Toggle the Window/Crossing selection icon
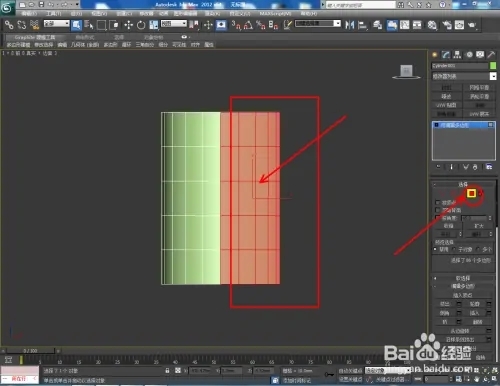 114,25
